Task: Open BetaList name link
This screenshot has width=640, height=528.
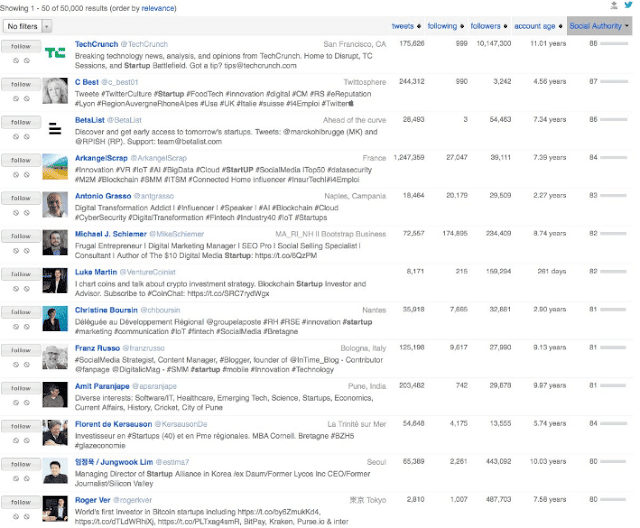Action: 90,120
